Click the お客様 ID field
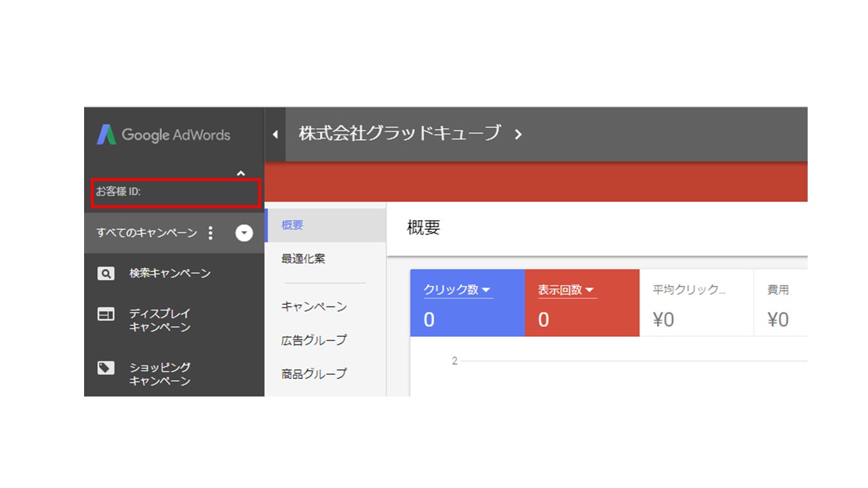This screenshot has width=868, height=488. click(x=177, y=192)
